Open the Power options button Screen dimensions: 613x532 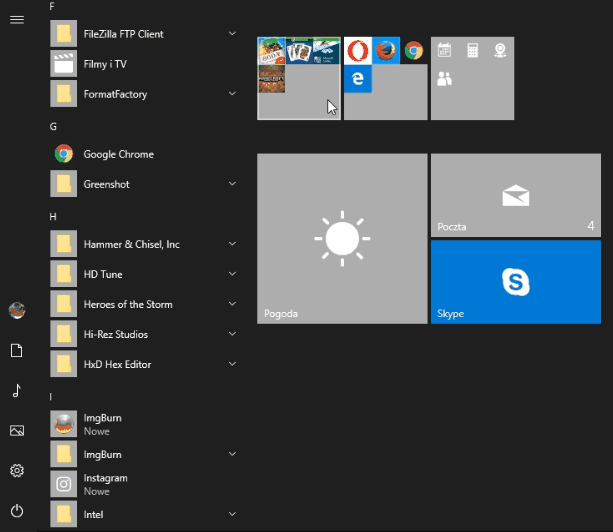(x=17, y=511)
